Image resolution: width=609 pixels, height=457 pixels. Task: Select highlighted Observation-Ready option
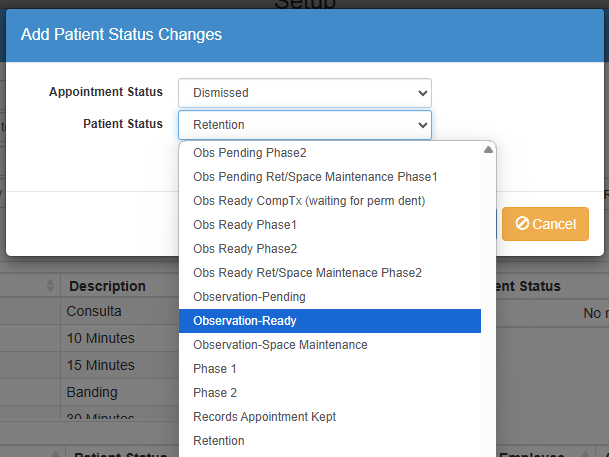[330, 321]
